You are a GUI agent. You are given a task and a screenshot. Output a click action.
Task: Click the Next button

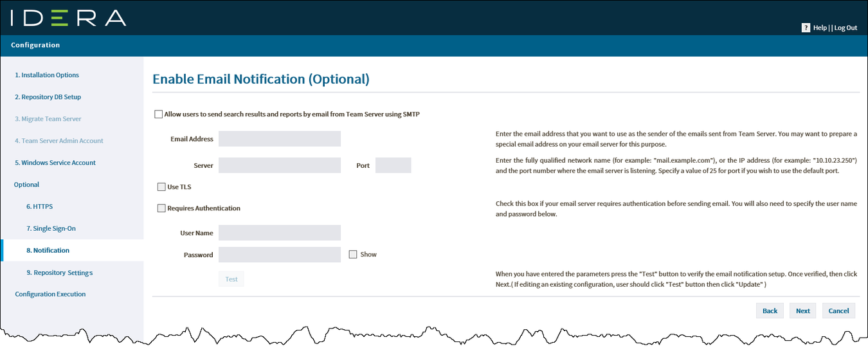pyautogui.click(x=803, y=311)
